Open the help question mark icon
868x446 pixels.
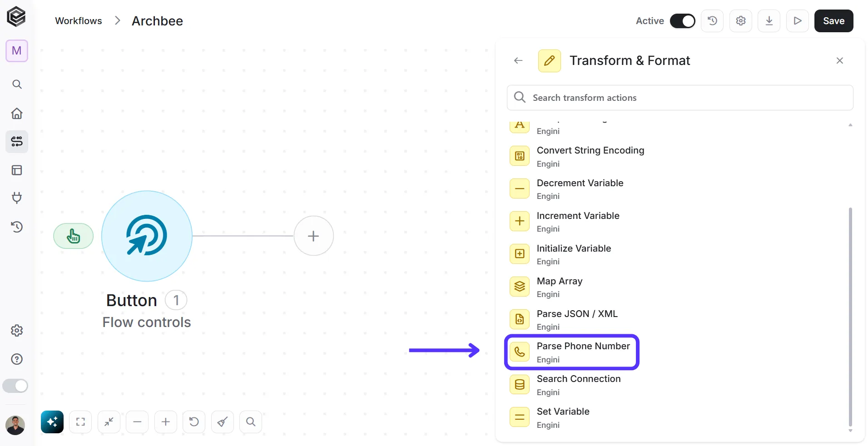(x=17, y=359)
